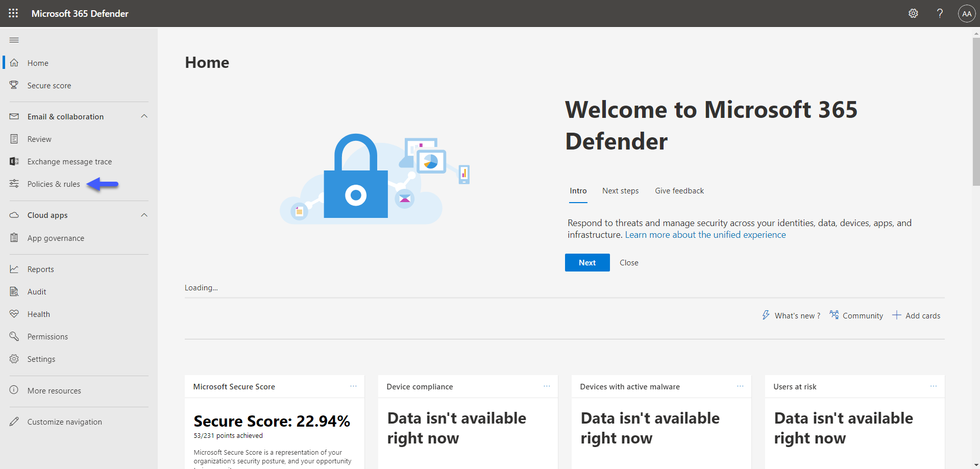This screenshot has width=980, height=469.
Task: Click the Add cards plus icon
Action: tap(896, 315)
